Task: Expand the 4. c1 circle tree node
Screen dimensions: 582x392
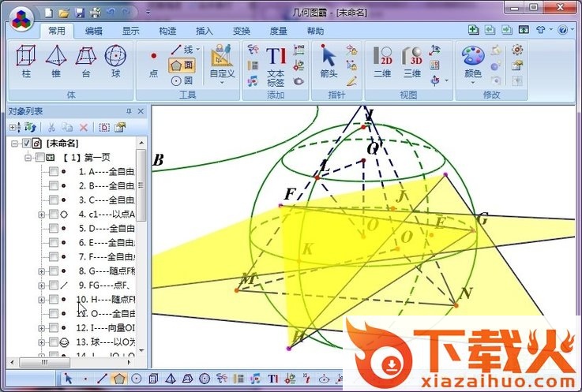Action: tap(42, 215)
